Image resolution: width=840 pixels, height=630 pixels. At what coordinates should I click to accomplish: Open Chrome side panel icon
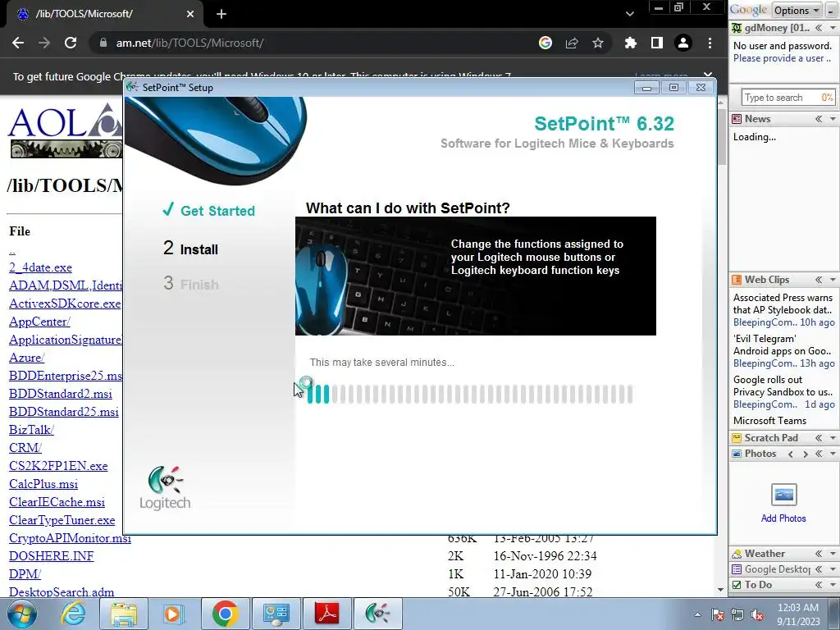coord(657,43)
